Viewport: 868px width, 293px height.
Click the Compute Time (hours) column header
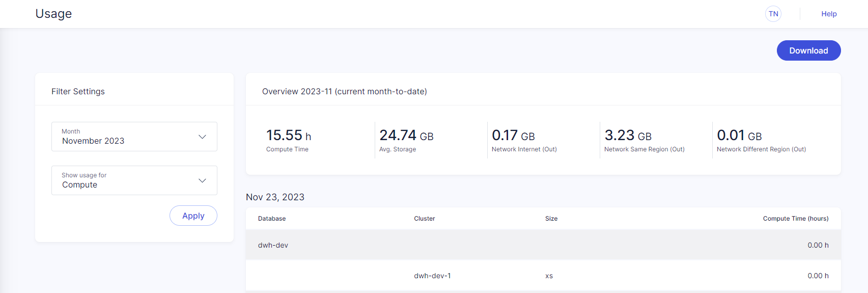[x=795, y=219]
